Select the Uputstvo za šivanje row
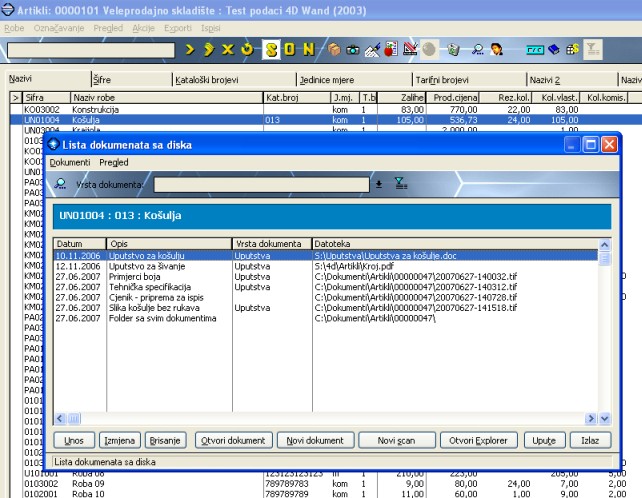 [x=326, y=266]
